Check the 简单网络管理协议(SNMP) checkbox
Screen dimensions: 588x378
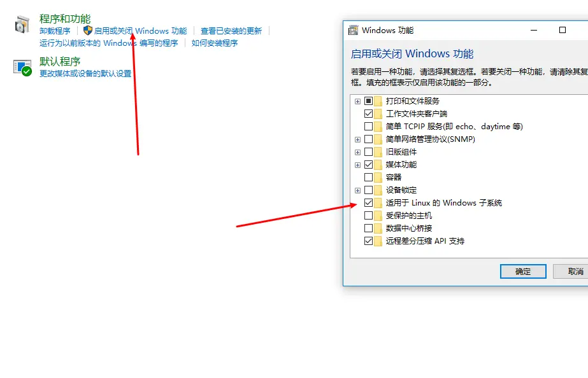click(x=369, y=139)
